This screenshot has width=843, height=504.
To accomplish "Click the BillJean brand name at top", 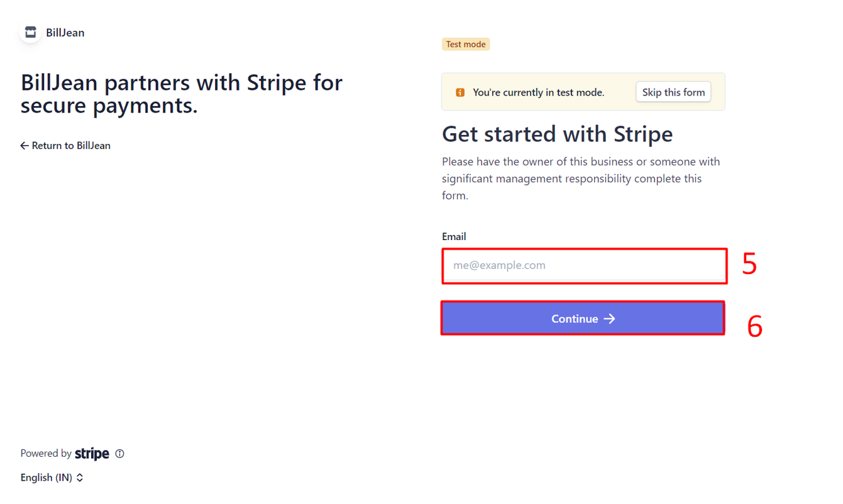I will pyautogui.click(x=65, y=33).
